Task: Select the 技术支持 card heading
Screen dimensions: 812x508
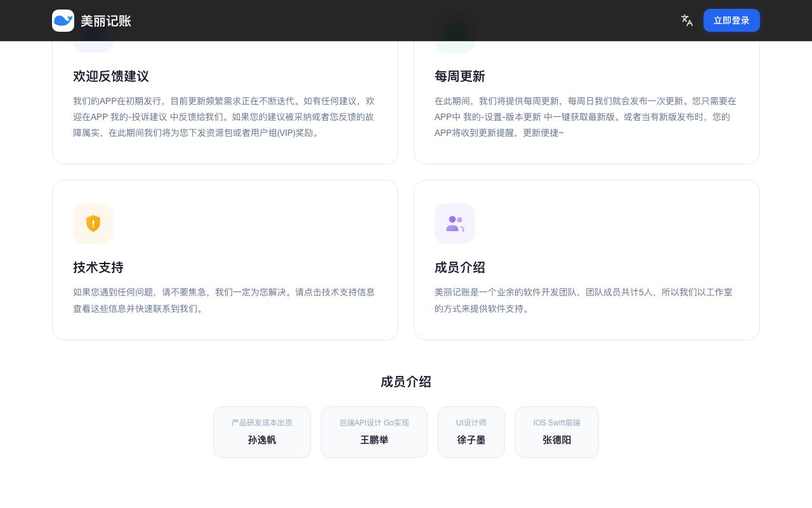Action: pyautogui.click(x=98, y=267)
